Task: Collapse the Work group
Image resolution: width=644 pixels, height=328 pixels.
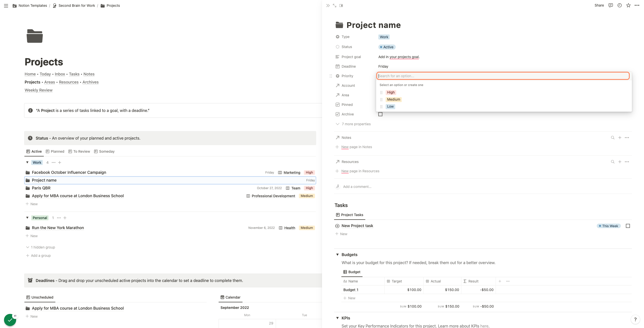Action: pyautogui.click(x=27, y=162)
